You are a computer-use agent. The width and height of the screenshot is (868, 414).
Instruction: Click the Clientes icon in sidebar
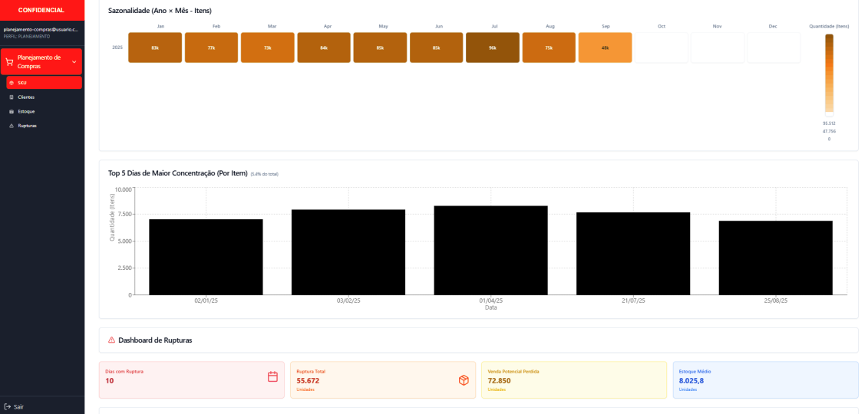(x=12, y=97)
